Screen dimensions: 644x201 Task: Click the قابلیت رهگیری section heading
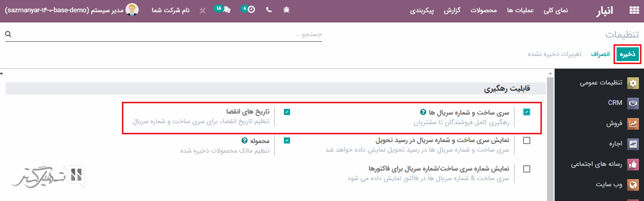pyautogui.click(x=507, y=89)
